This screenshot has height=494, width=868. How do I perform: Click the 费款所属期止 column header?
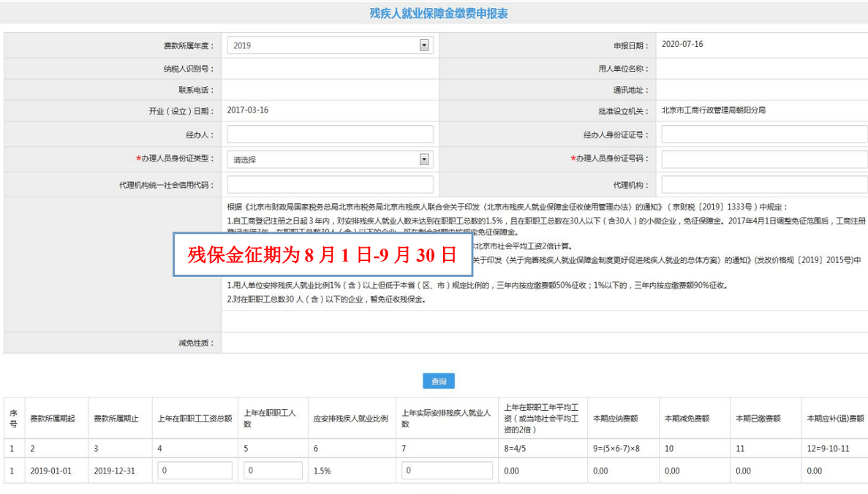coord(116,419)
